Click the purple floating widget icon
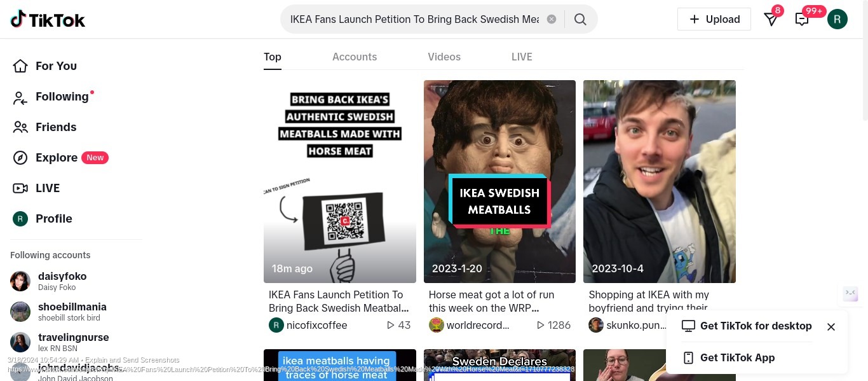868x381 pixels. pos(850,293)
